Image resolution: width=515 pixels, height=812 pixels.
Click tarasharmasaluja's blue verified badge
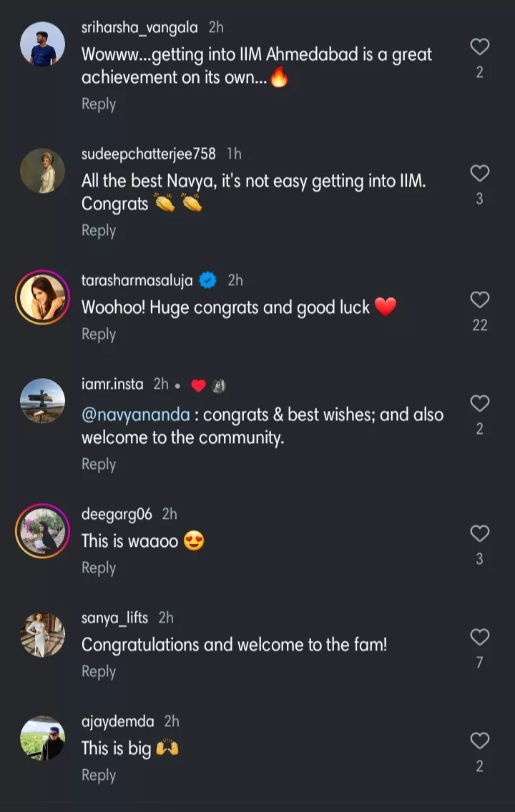(x=208, y=281)
